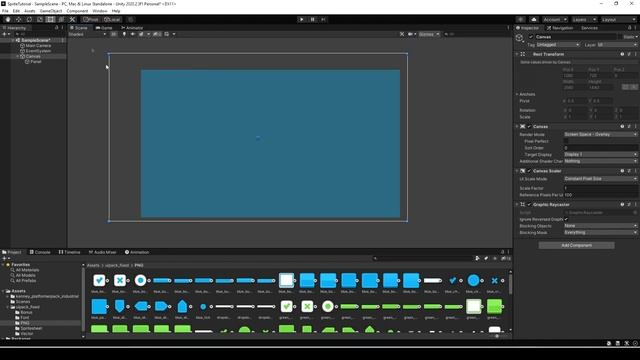
Task: Select Panel object in Hierarchy
Action: click(36, 62)
